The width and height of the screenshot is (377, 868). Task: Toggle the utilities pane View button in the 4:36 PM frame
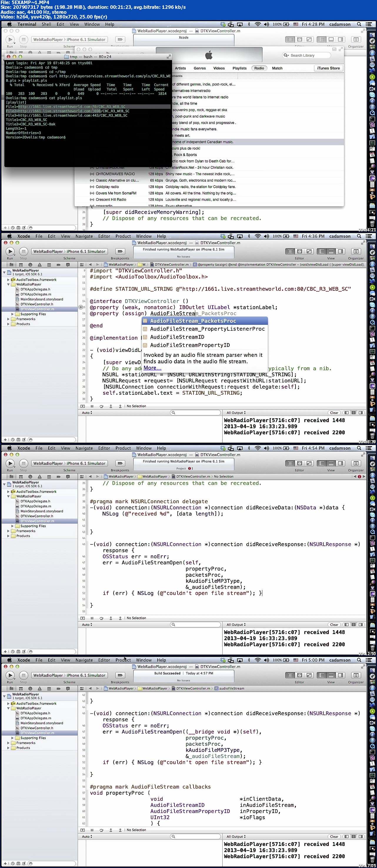(341, 251)
